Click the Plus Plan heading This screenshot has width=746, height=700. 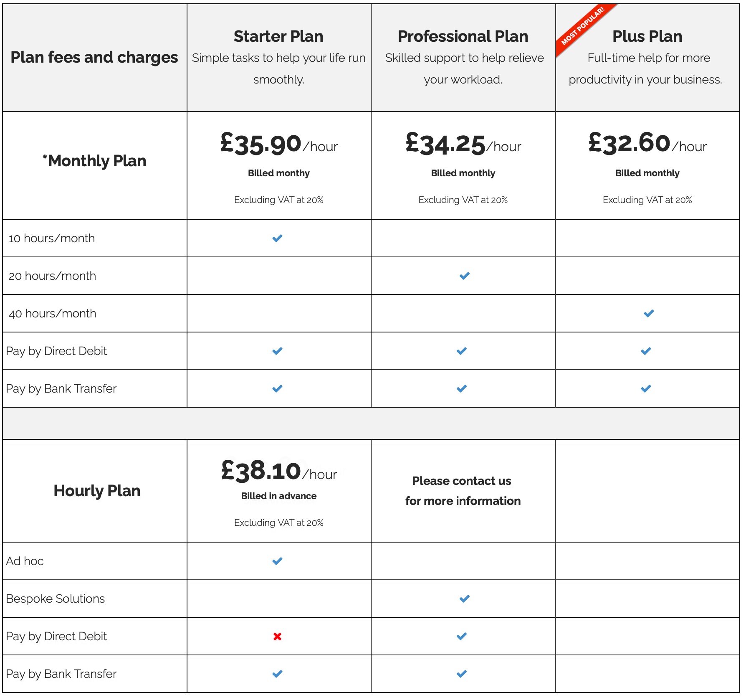point(647,36)
